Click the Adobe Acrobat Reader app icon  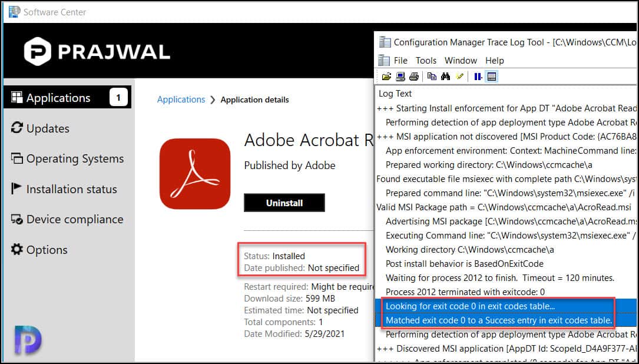tap(195, 174)
